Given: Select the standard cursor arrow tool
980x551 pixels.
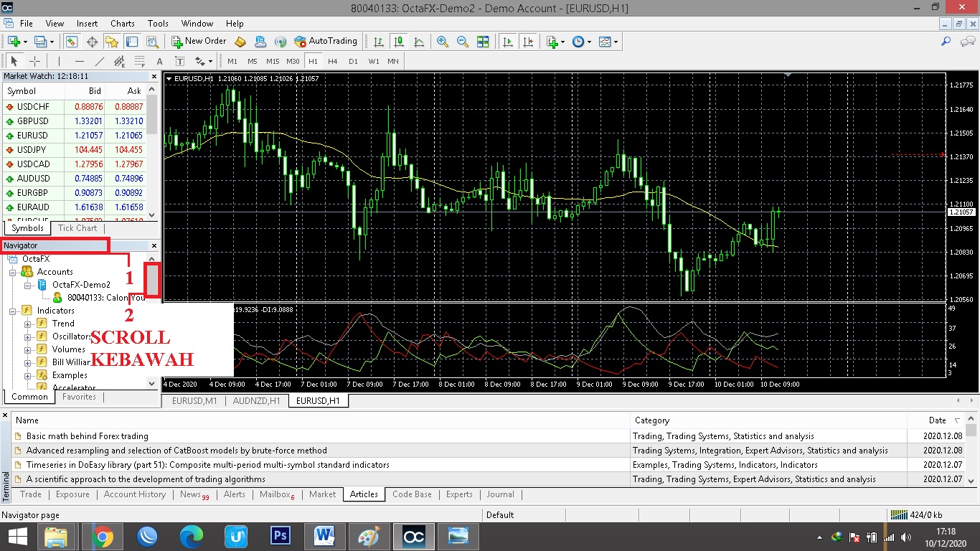Looking at the screenshot, I should pos(14,61).
